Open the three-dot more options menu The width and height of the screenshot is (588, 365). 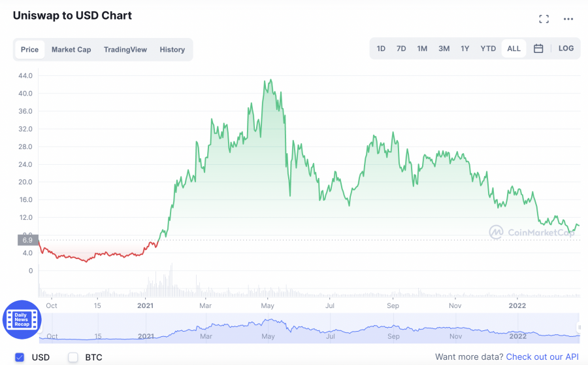pyautogui.click(x=568, y=19)
